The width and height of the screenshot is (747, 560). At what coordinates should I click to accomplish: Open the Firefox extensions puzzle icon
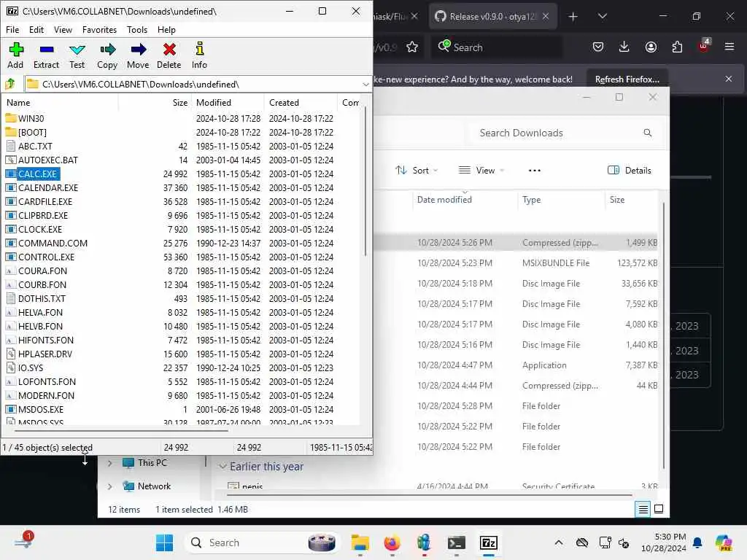(x=677, y=47)
